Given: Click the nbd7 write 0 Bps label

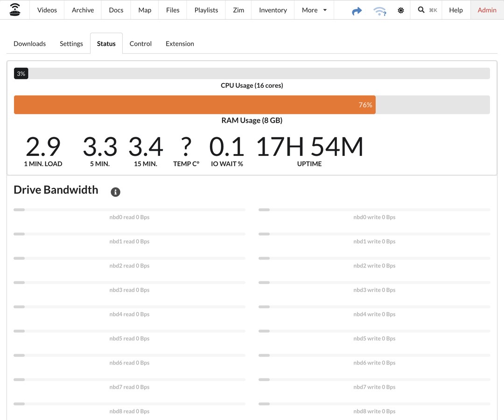Looking at the screenshot, I should 374,387.
